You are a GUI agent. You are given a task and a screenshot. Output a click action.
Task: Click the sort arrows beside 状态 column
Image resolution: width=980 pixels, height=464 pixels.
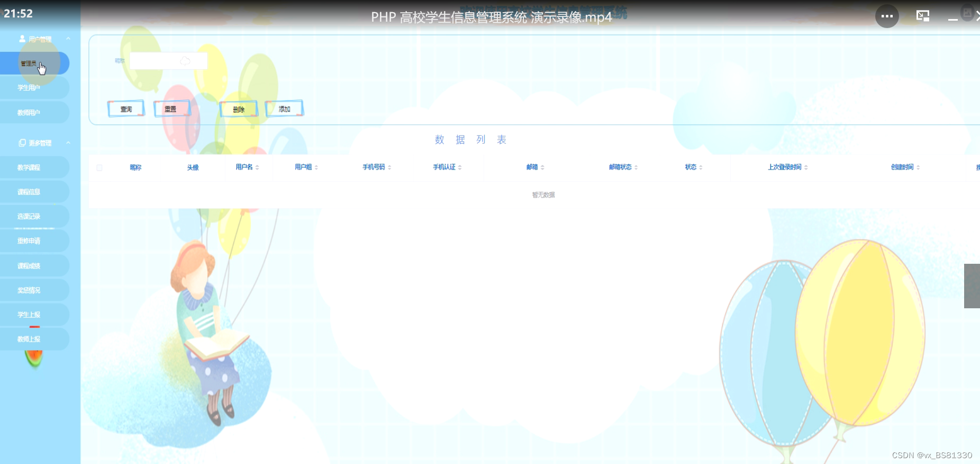701,167
